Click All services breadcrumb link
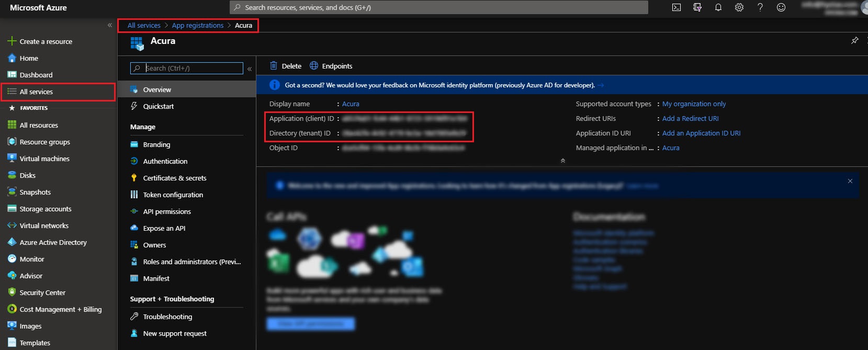868x350 pixels. coord(144,25)
